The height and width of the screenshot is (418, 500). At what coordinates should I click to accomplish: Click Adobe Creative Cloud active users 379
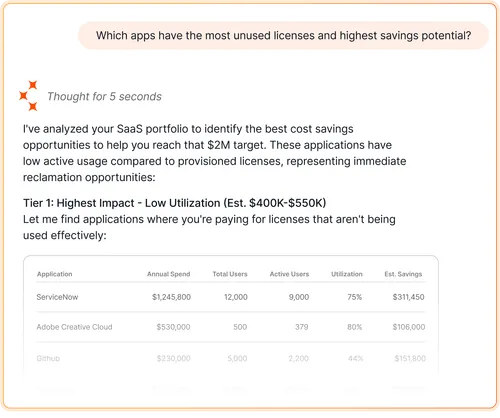pyautogui.click(x=301, y=327)
